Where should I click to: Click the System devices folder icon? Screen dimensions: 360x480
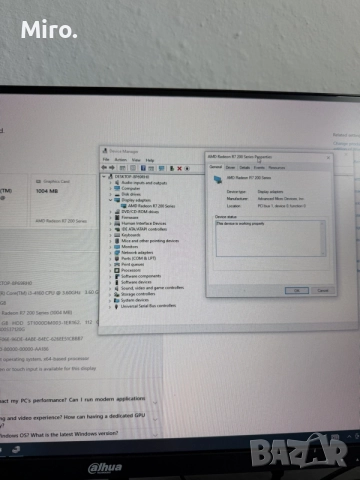pos(117,300)
